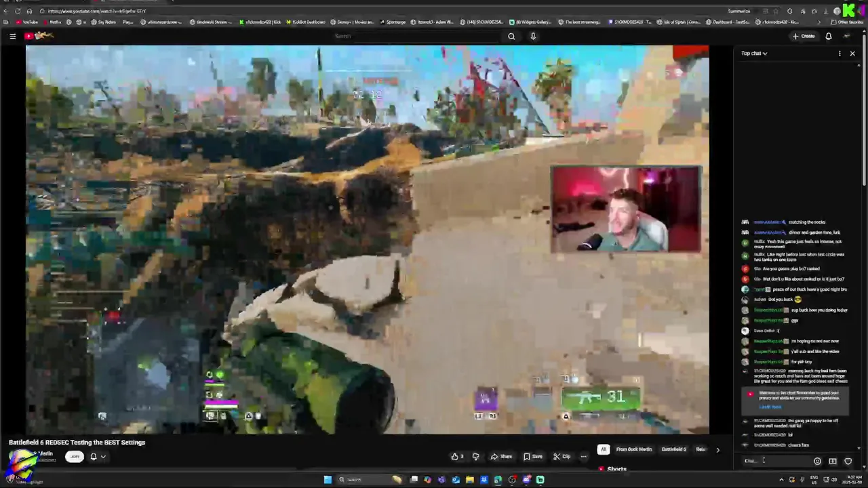Expand the Top chat dropdown
This screenshot has height=488, width=868.
754,54
